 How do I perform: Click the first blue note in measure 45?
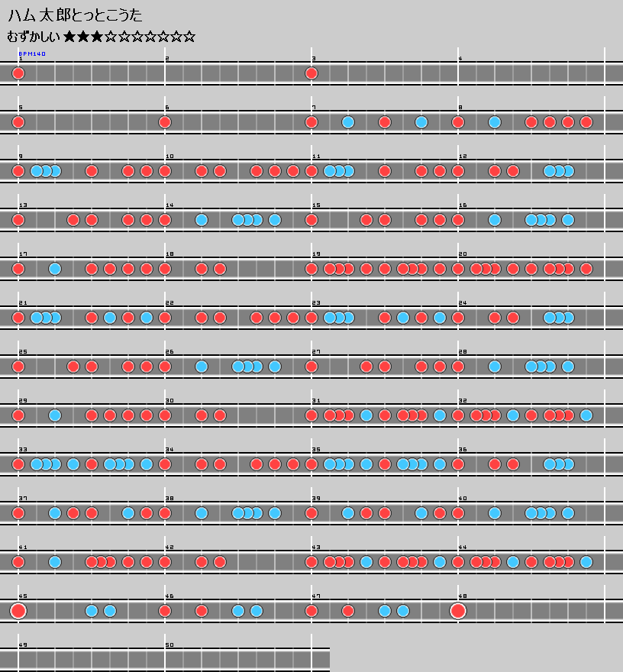(92, 611)
